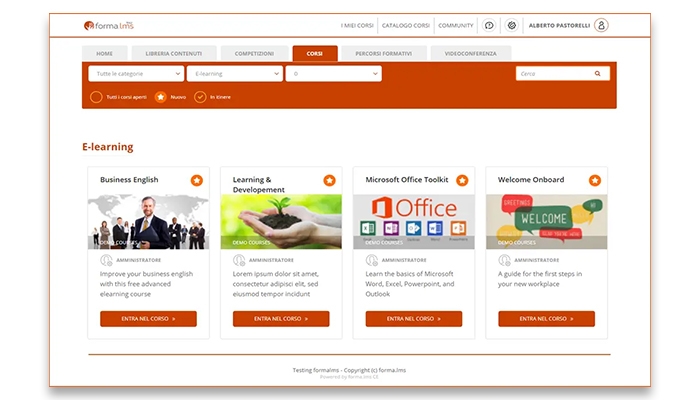The height and width of the screenshot is (400, 700).
Task: Click the 'Business English' course title
Action: point(129,179)
